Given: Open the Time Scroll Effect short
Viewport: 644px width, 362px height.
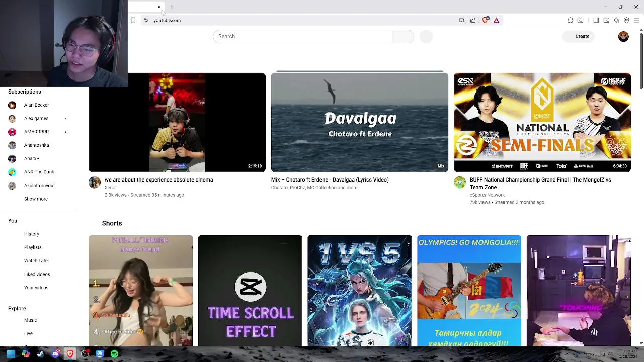Looking at the screenshot, I should coord(250,291).
